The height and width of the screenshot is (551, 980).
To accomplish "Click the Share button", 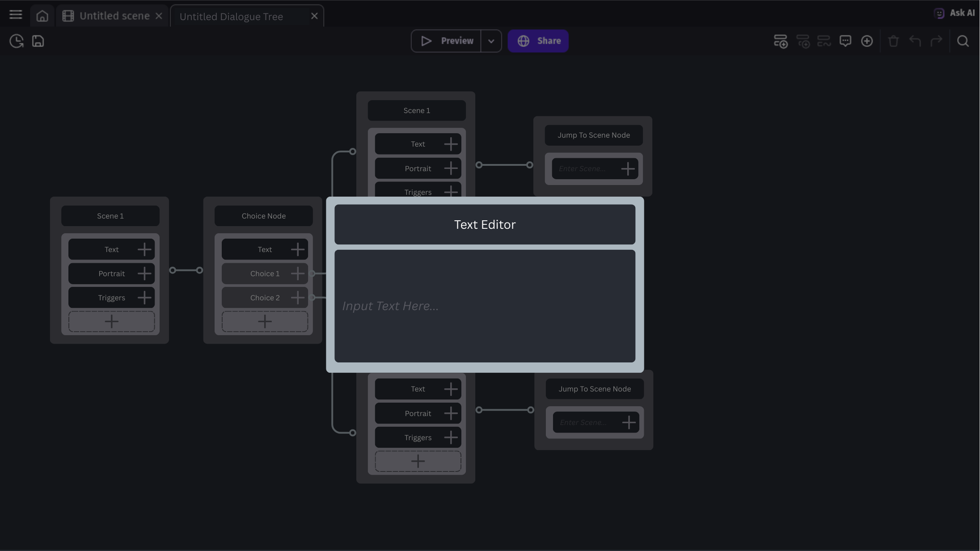I will (538, 41).
